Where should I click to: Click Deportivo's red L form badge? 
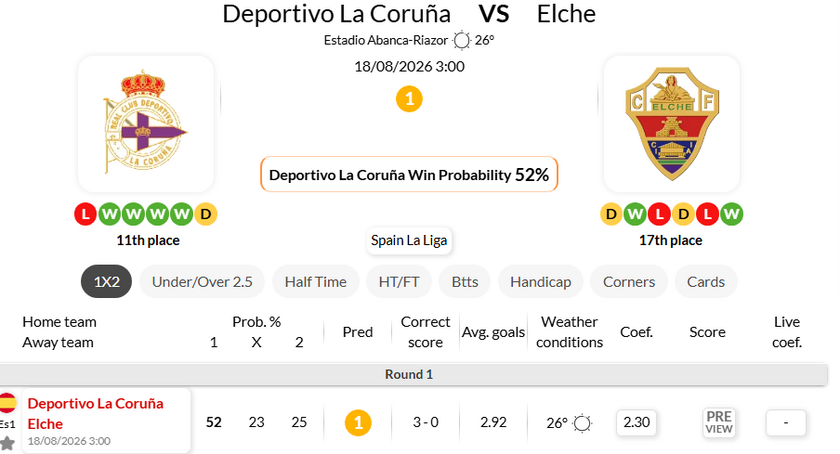(85, 214)
